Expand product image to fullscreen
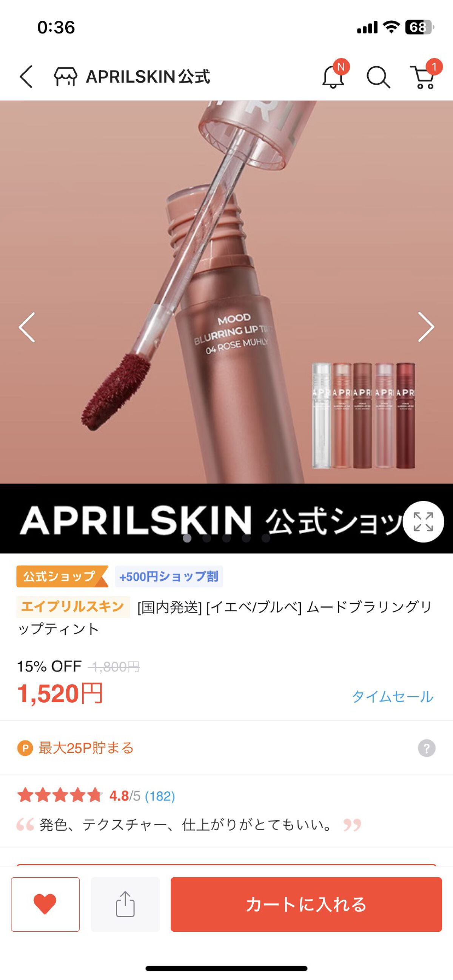 coord(423,522)
